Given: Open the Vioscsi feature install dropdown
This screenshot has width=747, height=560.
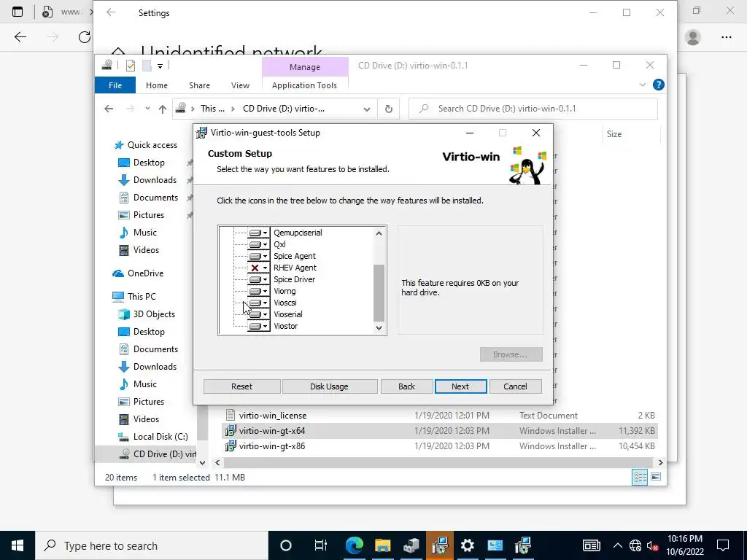Looking at the screenshot, I should [x=258, y=303].
